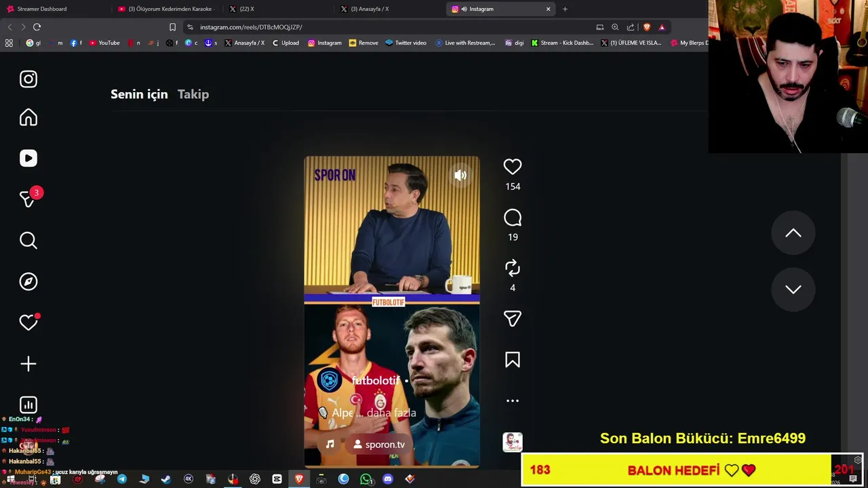The image size is (868, 488).
Task: Open the Remove bookmark
Action: pyautogui.click(x=363, y=43)
